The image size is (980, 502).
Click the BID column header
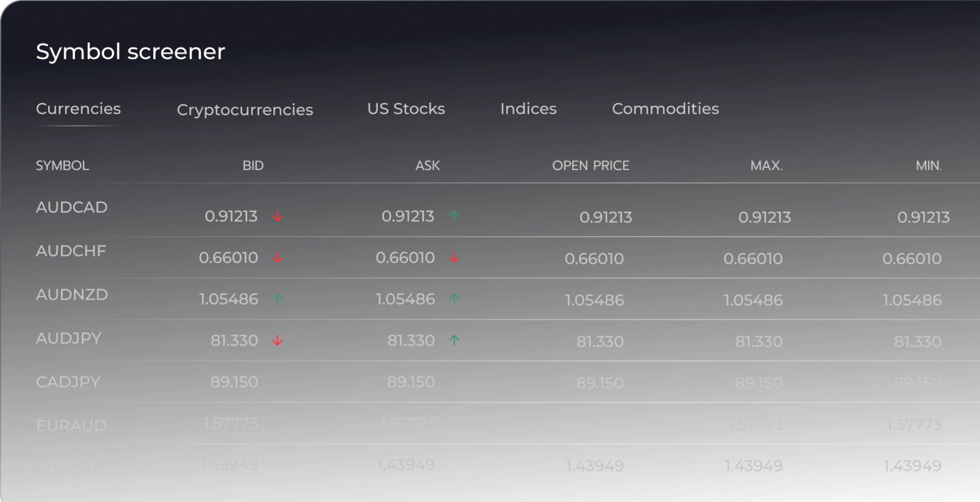click(253, 166)
